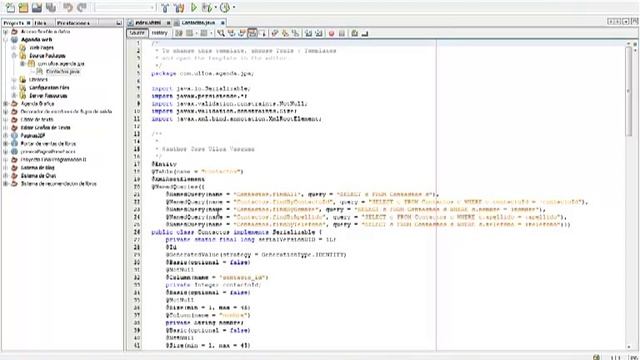This screenshot has width=640, height=360.
Task: Click Toggle Bookmark icon
Action: click(x=296, y=33)
